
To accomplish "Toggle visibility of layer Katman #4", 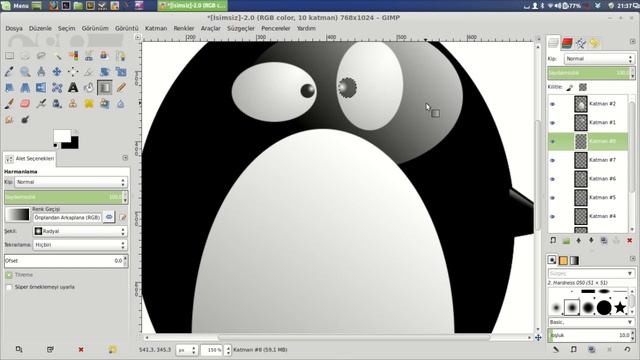I will click(x=553, y=216).
